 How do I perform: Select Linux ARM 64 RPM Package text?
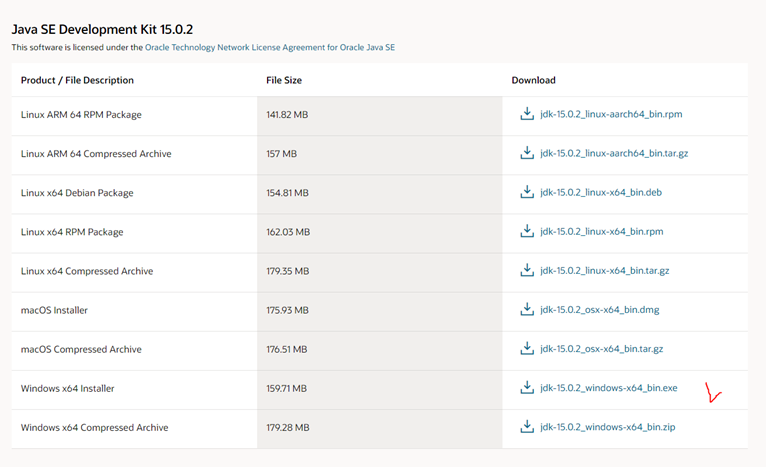pyautogui.click(x=81, y=115)
